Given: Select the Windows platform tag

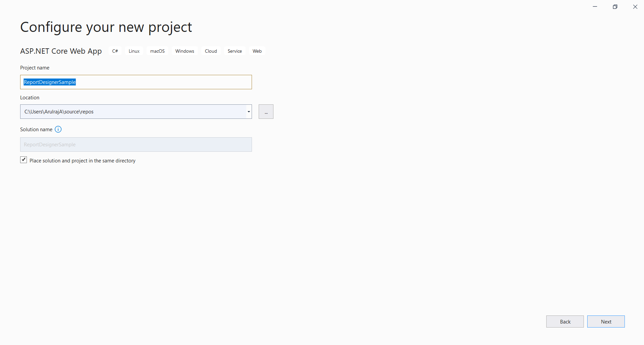Looking at the screenshot, I should pos(184,51).
